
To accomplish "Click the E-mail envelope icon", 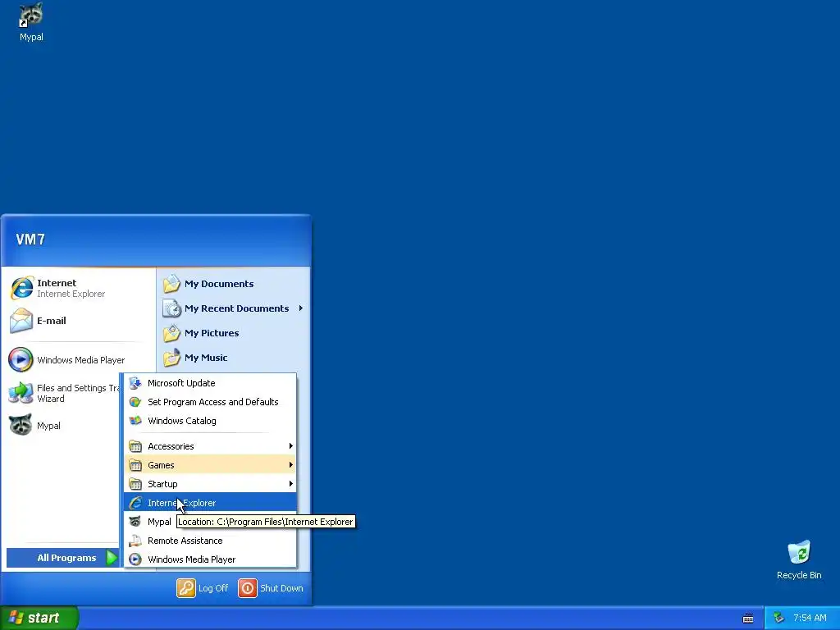I will point(21,321).
